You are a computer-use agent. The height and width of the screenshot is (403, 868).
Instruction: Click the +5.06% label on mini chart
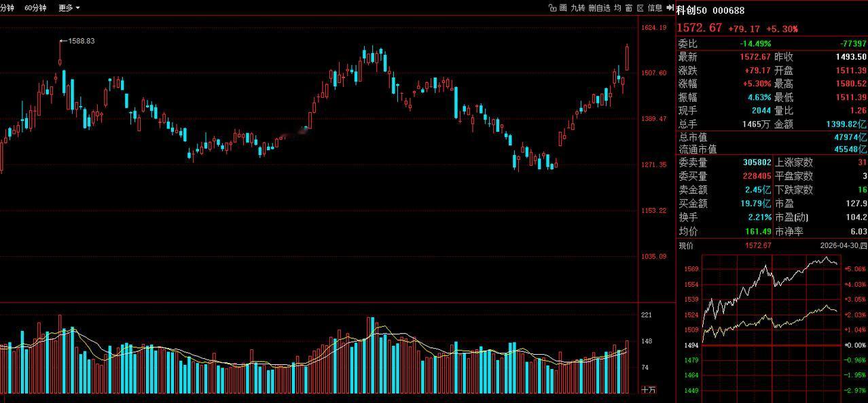pos(855,269)
